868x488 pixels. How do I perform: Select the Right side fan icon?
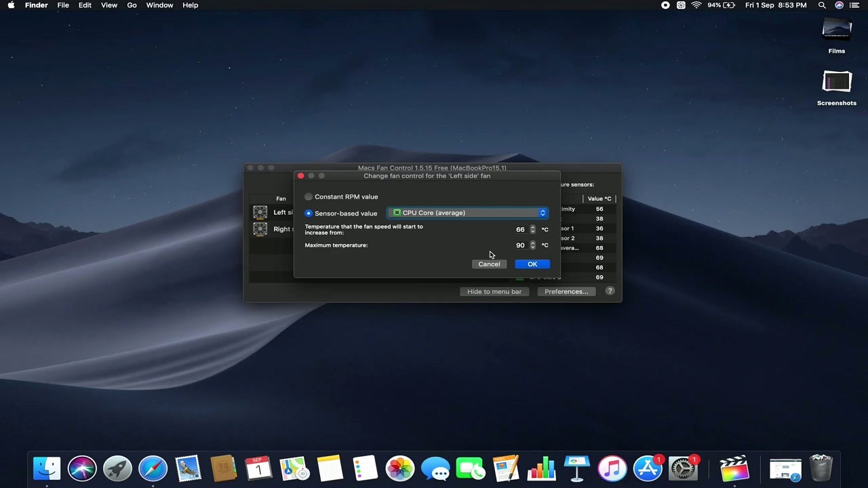[260, 229]
